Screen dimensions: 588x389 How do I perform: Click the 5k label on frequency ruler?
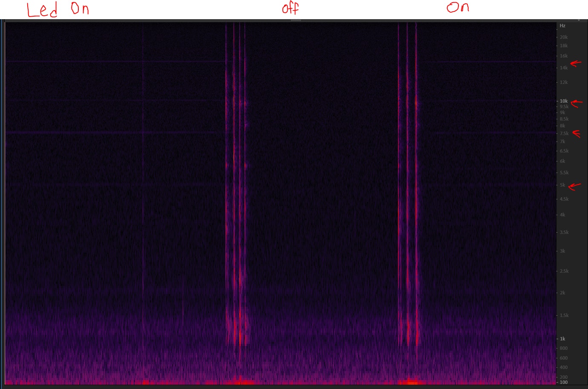(x=562, y=185)
